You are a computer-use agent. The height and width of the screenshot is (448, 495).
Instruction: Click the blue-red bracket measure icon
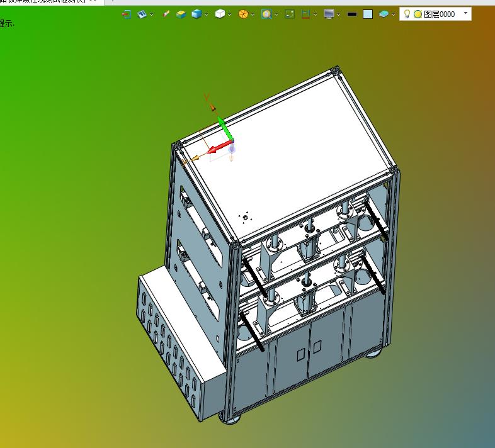tap(305, 14)
